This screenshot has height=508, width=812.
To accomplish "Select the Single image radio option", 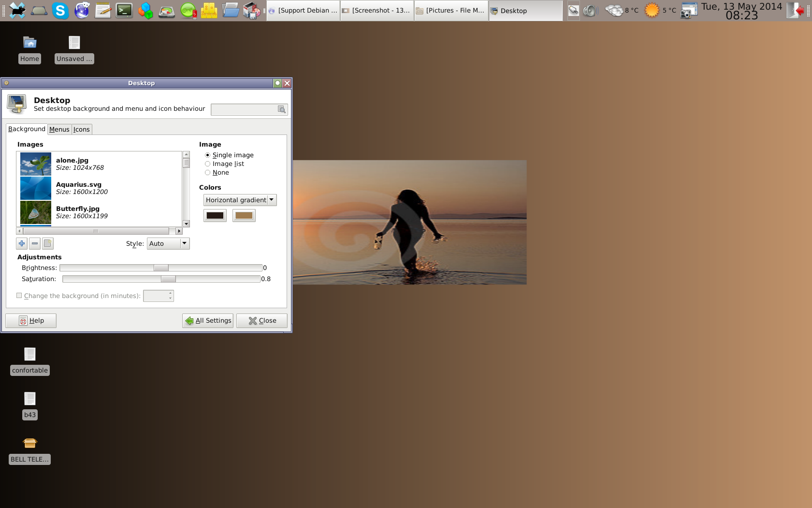I will [x=208, y=155].
